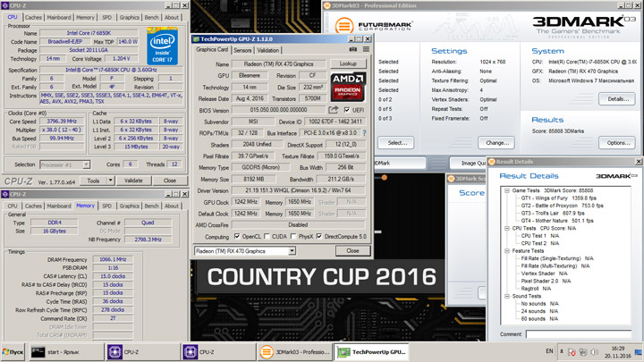Image resolution: width=644 pixels, height=362 pixels.
Task: Toggle the PhysX checkbox
Action: (x=292, y=236)
